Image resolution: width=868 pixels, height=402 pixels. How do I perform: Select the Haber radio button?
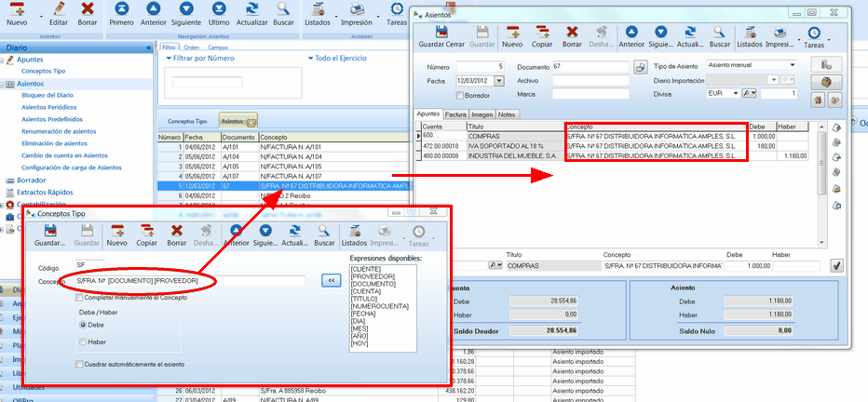(83, 342)
